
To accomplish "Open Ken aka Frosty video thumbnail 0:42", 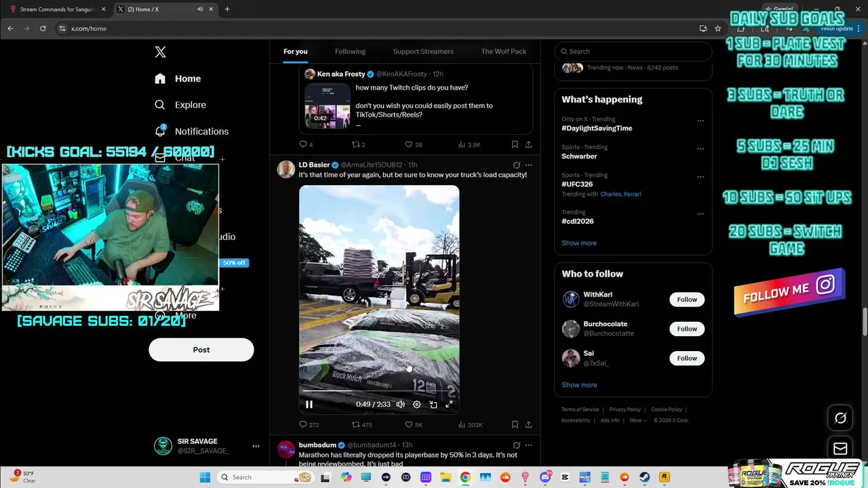I will click(328, 106).
